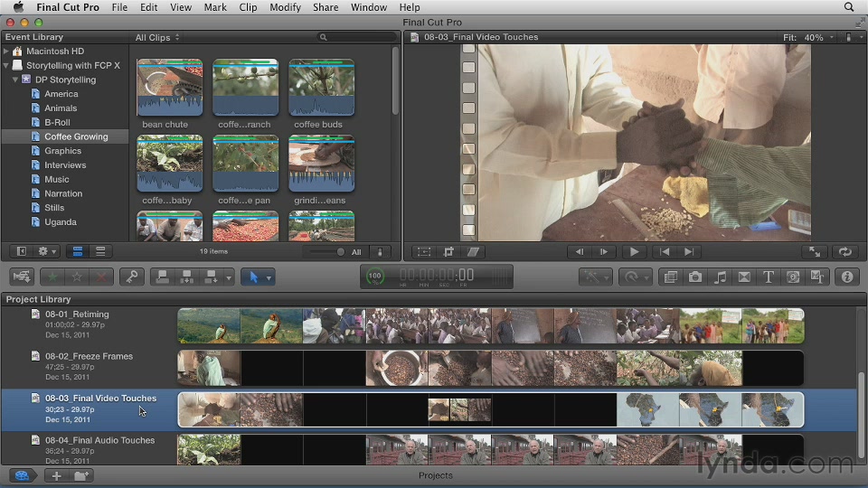Insert clip into storyline button
868x488 pixels.
(186, 277)
